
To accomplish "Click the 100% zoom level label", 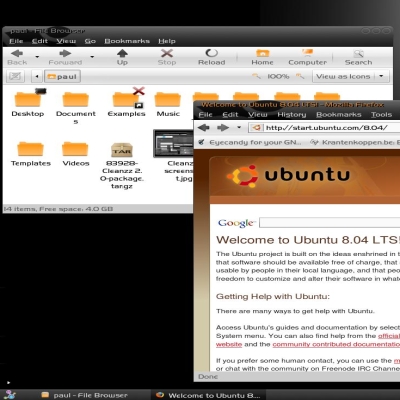I will pos(278,77).
